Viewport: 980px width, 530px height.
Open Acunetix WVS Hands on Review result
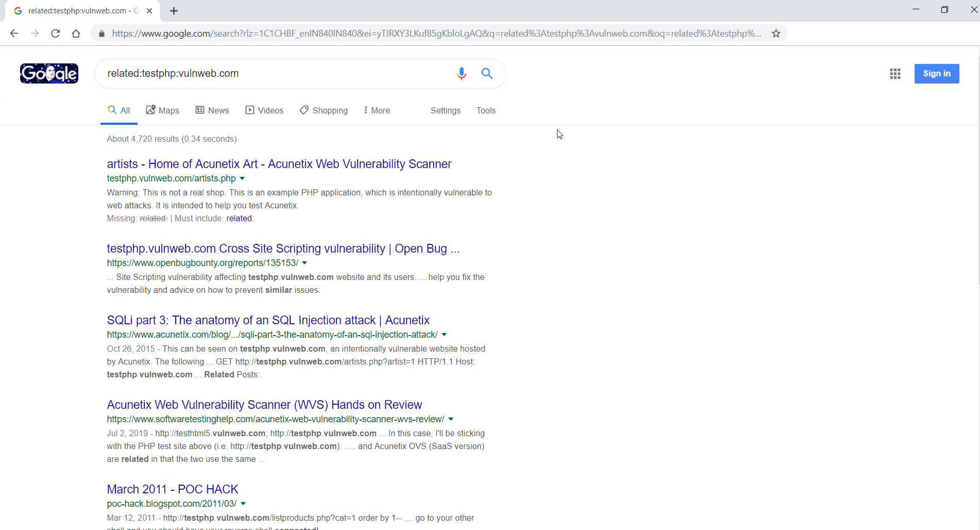(264, 405)
